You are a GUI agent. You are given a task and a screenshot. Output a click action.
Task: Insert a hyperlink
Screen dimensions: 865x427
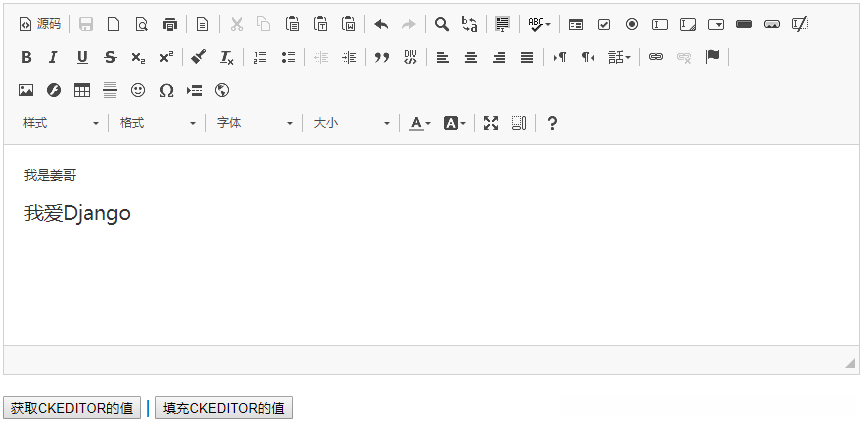click(x=655, y=57)
